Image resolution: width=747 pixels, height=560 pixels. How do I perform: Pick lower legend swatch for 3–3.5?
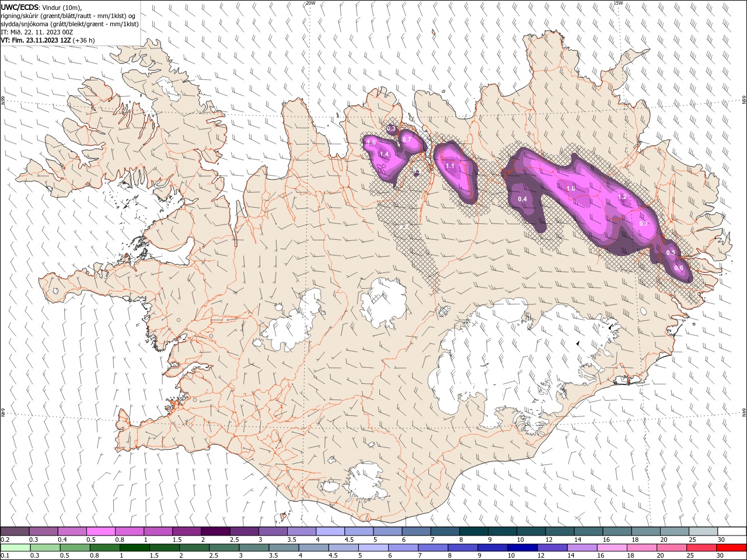pyautogui.click(x=254, y=548)
